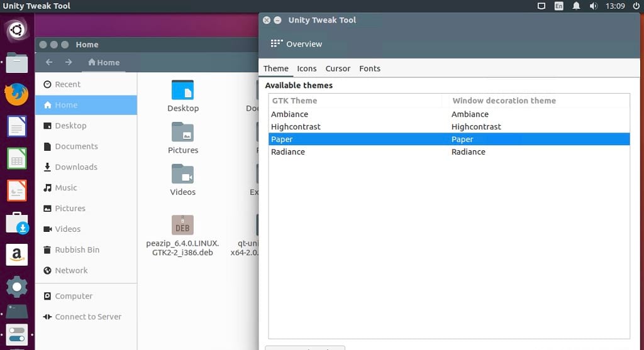Image resolution: width=644 pixels, height=350 pixels.
Task: Go back in Home file window
Action: click(x=49, y=62)
